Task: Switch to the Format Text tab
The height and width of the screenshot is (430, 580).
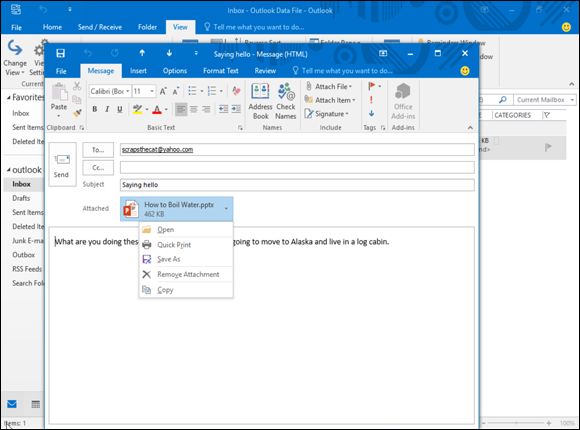Action: coord(220,71)
